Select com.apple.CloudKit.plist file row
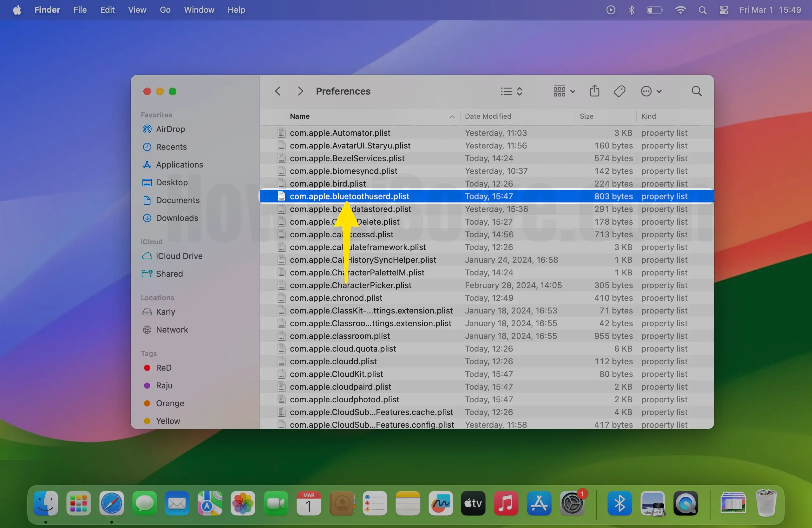This screenshot has height=528, width=812. pos(336,374)
